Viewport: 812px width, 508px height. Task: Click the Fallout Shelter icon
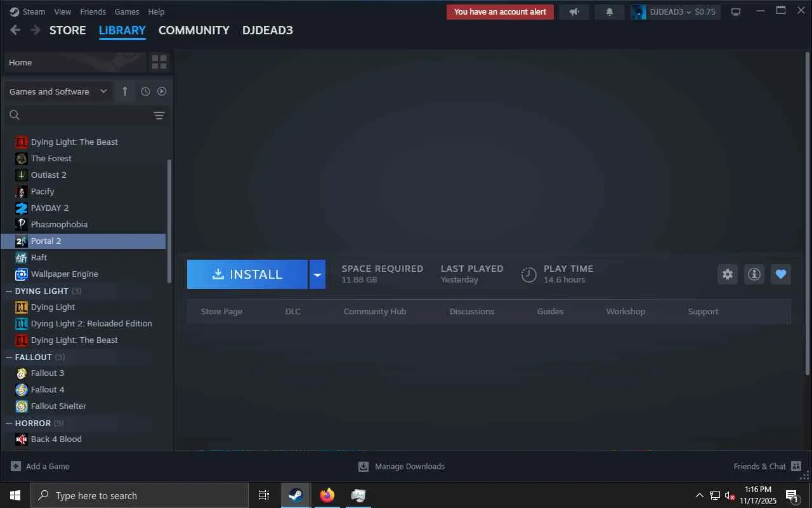point(22,406)
